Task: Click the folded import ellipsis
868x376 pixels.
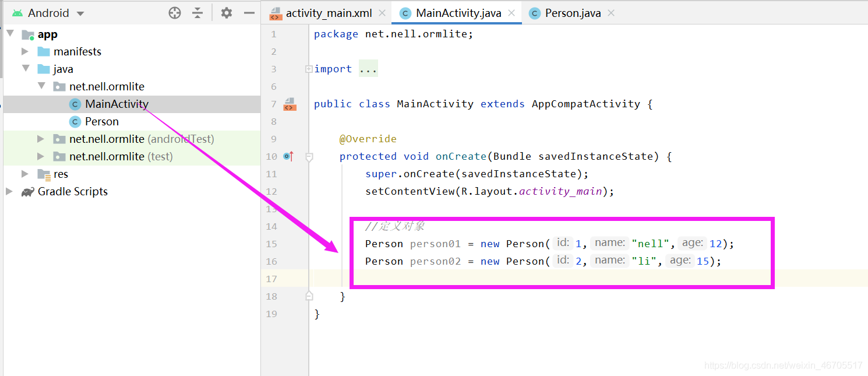Action: pos(368,69)
